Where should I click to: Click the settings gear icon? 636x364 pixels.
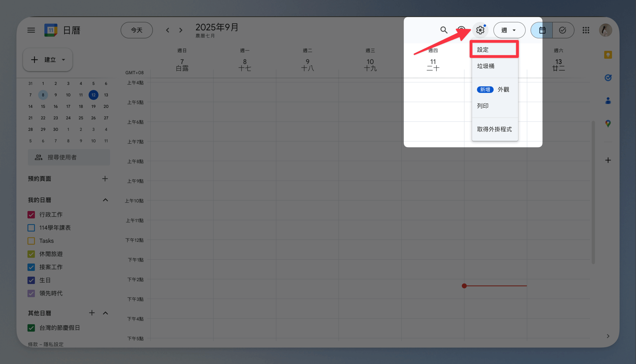click(480, 30)
